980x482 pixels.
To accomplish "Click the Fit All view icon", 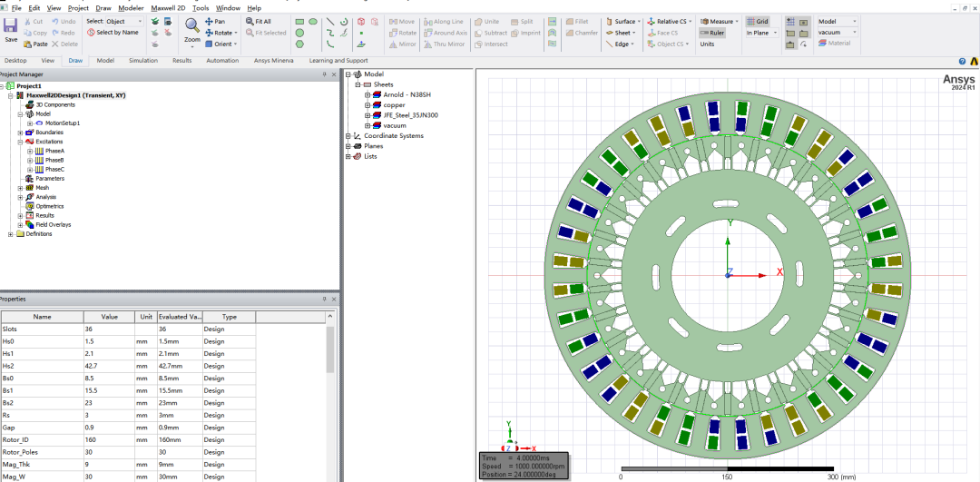I will [x=259, y=21].
